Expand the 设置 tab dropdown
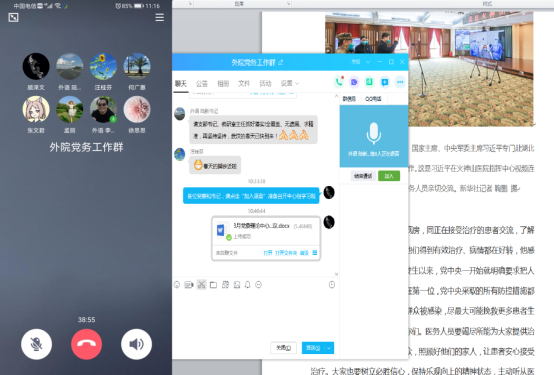The height and width of the screenshot is (375, 554). (x=290, y=83)
